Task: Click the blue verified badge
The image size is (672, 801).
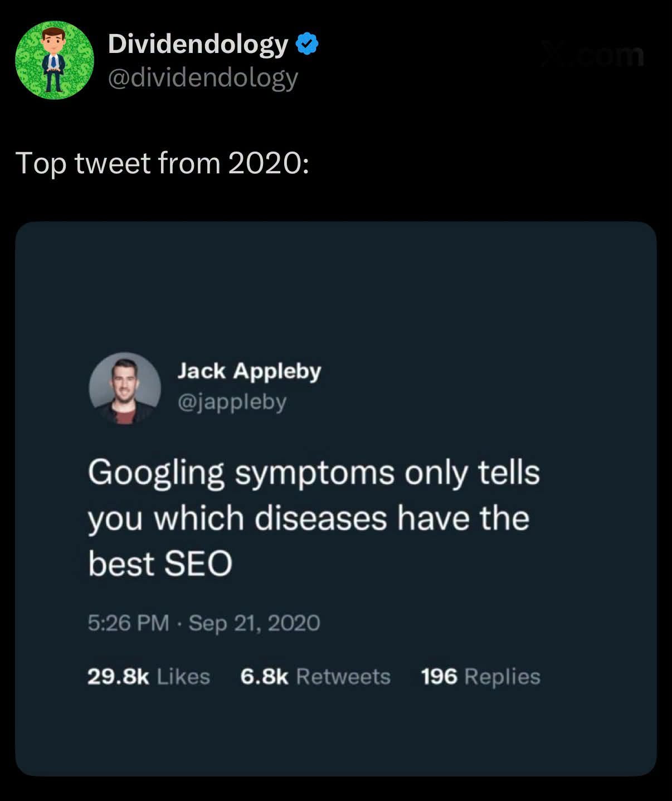Action: pyautogui.click(x=306, y=44)
